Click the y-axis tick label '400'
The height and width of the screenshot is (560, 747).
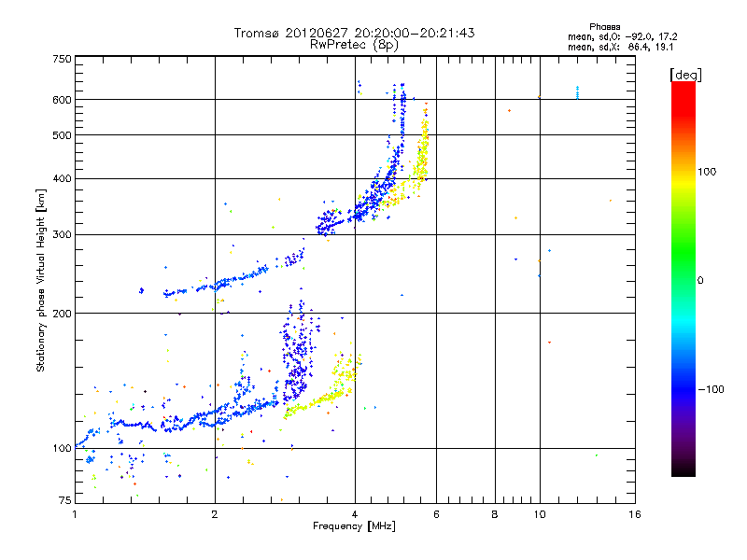pos(62,179)
